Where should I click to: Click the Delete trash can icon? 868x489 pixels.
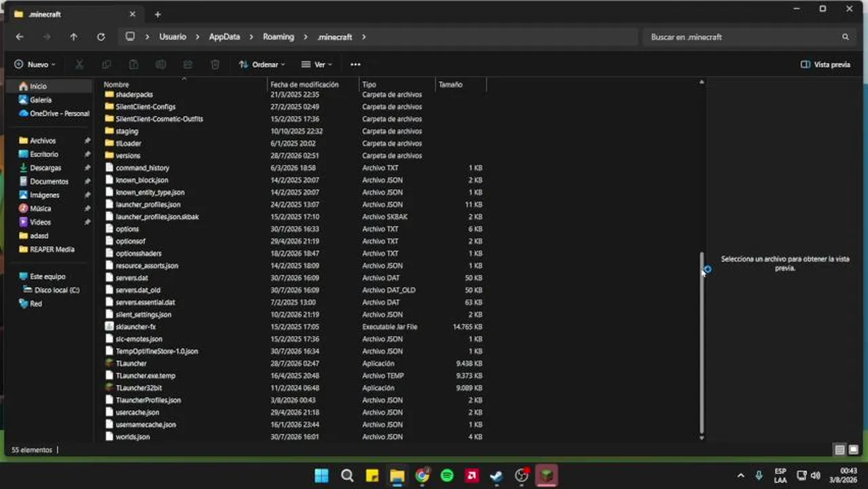[215, 65]
